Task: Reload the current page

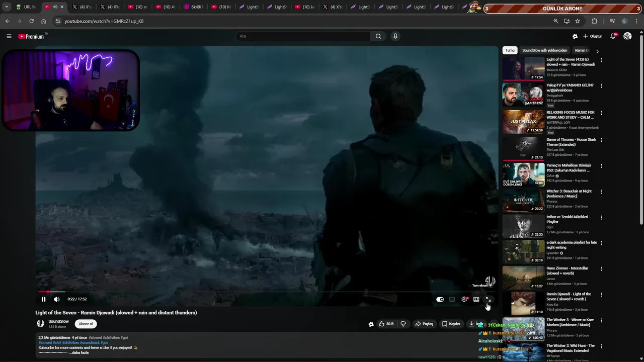Action: coord(31,21)
